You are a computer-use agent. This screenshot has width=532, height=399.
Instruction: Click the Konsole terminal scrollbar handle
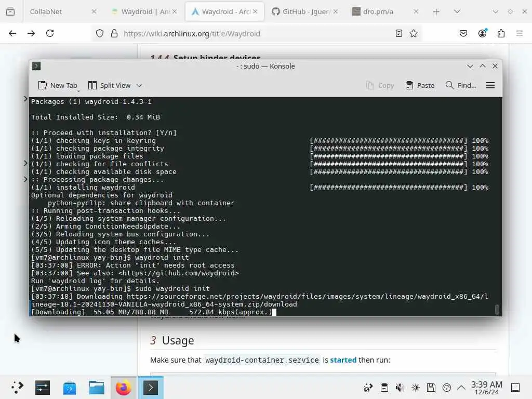tap(497, 310)
